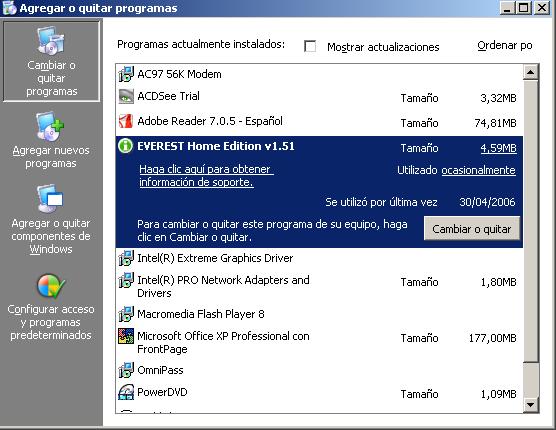Maximize the Agregar o quitar programas window
The width and height of the screenshot is (556, 430).
coord(523,8)
